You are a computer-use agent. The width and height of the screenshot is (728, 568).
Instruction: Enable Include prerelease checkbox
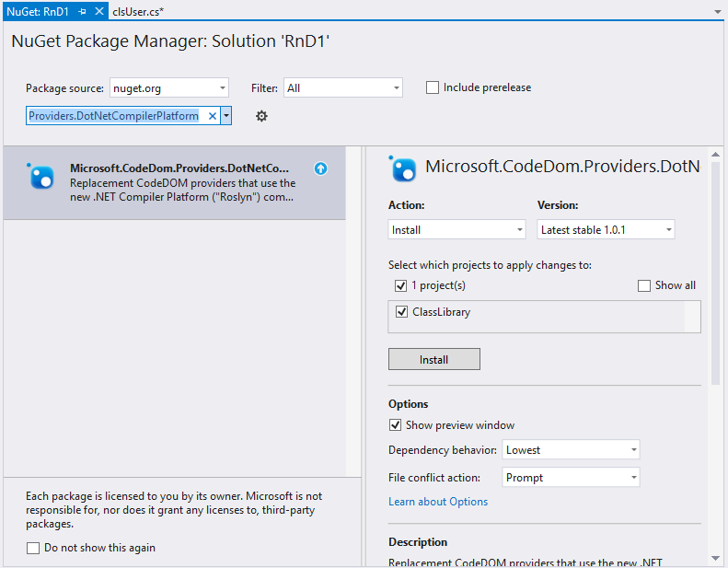[x=433, y=88]
